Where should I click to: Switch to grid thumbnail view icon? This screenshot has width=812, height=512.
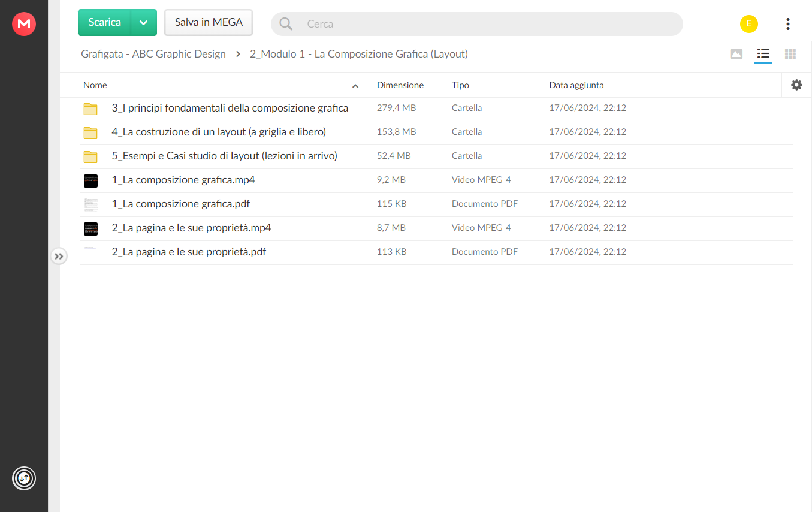click(790, 54)
